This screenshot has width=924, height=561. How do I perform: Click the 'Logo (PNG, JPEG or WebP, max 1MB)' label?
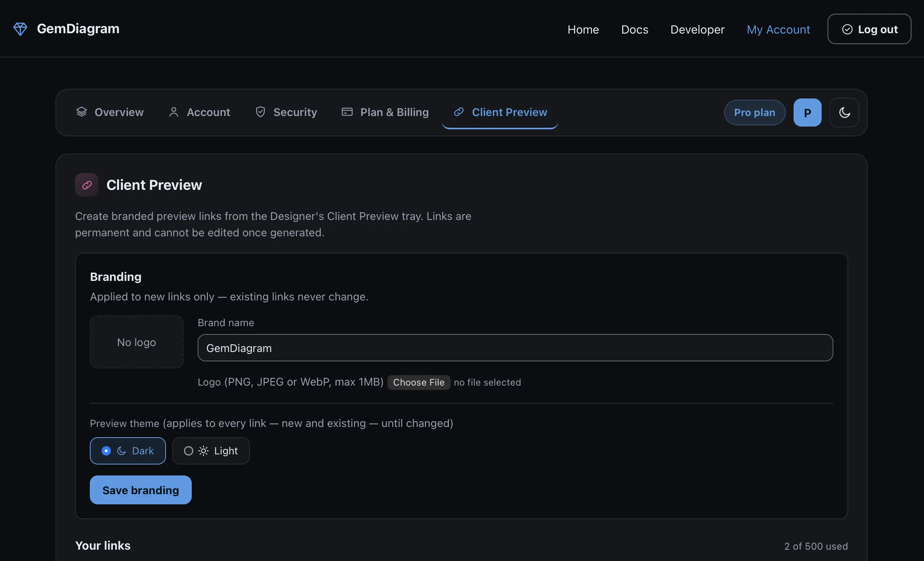click(x=291, y=382)
